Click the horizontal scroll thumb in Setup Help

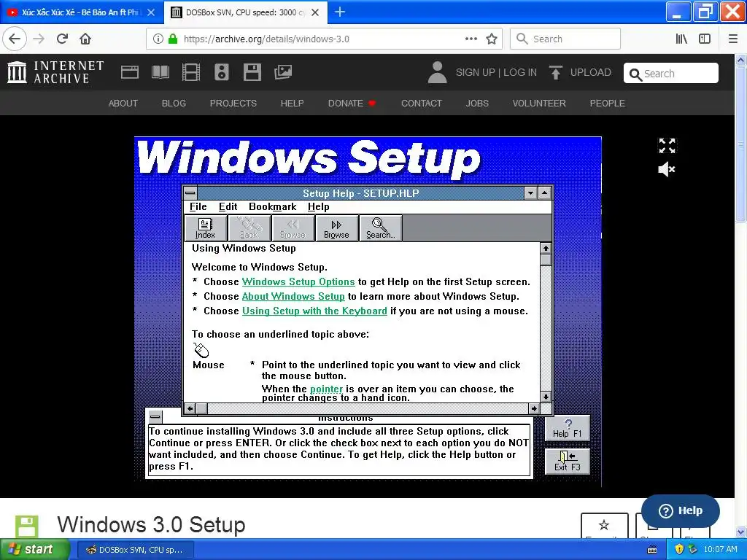tap(202, 408)
